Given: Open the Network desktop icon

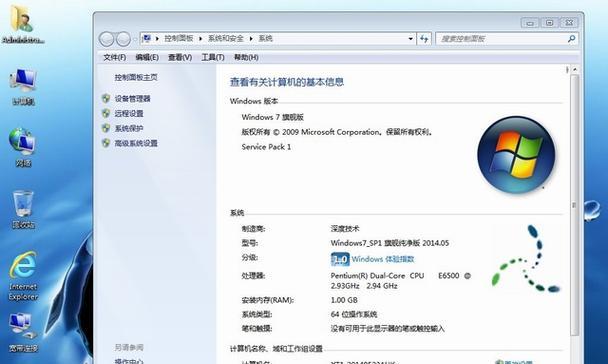Looking at the screenshot, I should pos(23,147).
